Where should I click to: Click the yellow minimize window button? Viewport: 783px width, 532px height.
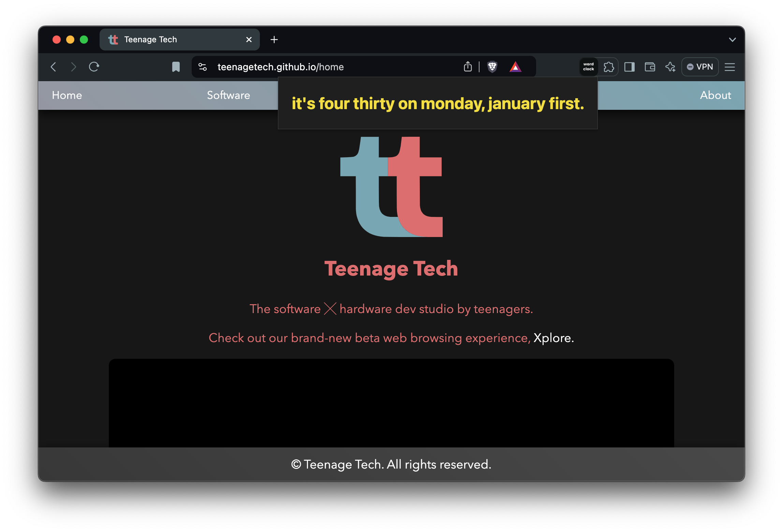coord(70,40)
